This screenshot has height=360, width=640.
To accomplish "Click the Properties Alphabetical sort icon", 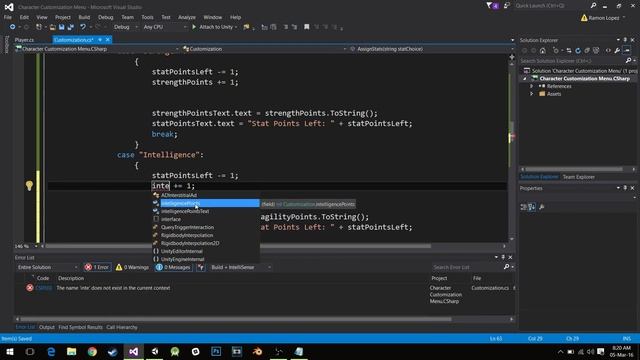I will tap(532, 207).
